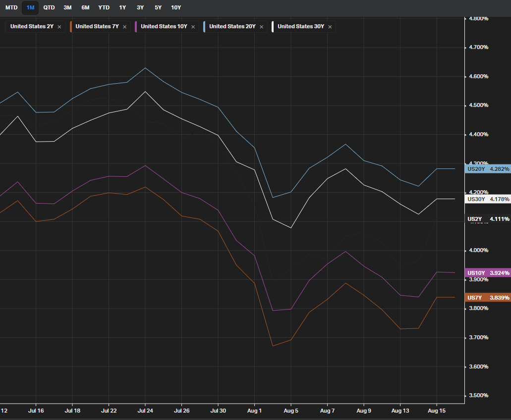Click the US30Y 4.178% price label
This screenshot has width=511, height=420.
pyautogui.click(x=488, y=199)
